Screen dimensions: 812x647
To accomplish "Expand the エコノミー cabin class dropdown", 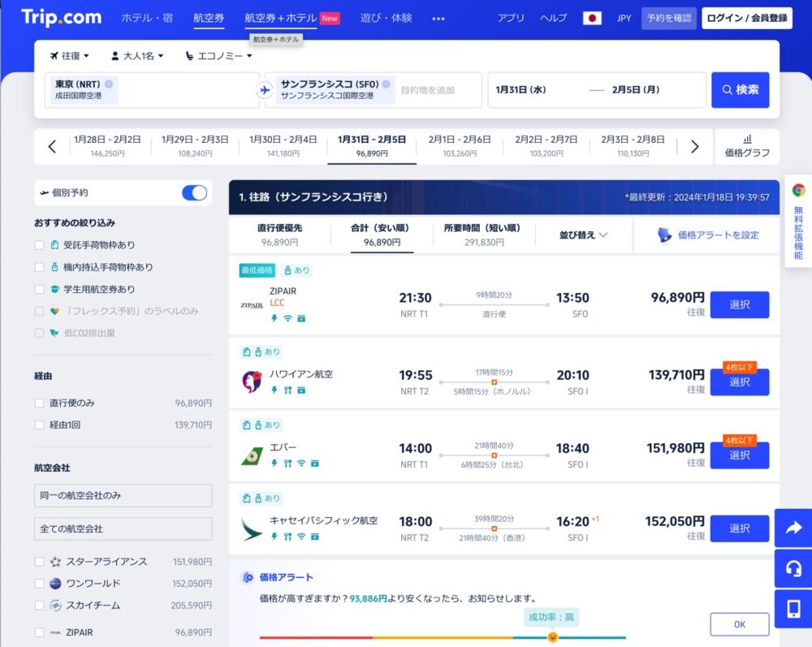I will [218, 56].
